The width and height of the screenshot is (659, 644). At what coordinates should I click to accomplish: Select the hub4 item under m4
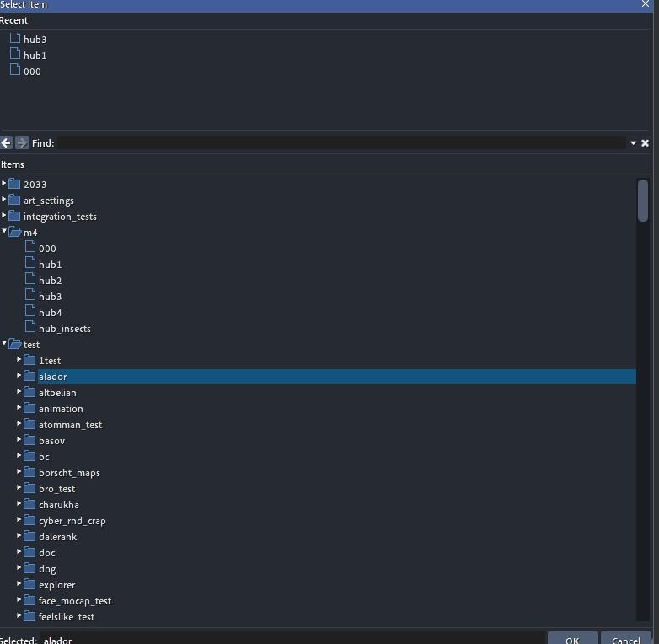click(x=50, y=313)
